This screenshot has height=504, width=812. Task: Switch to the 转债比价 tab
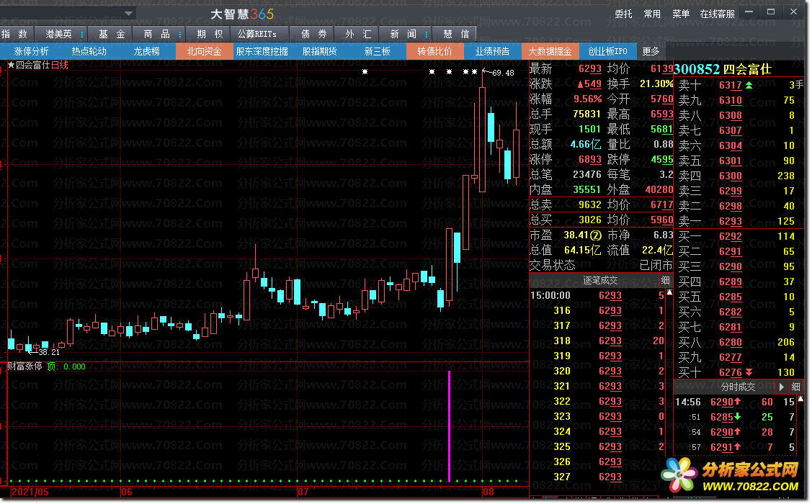pos(434,51)
